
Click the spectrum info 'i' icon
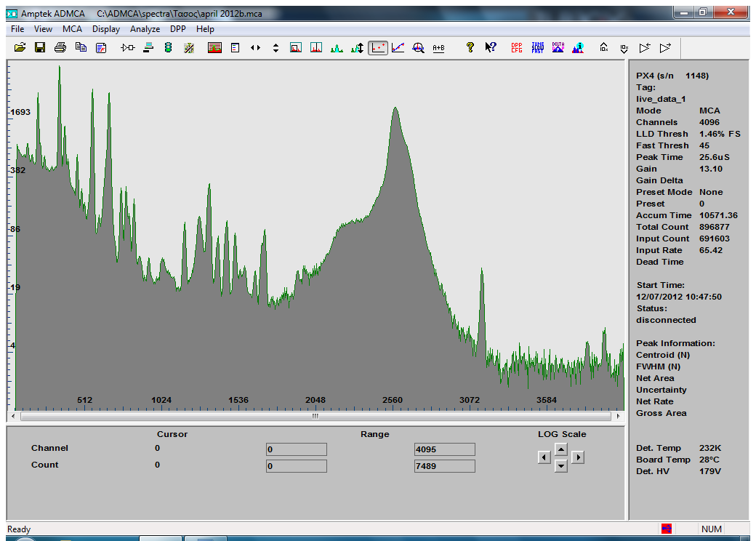tap(578, 47)
